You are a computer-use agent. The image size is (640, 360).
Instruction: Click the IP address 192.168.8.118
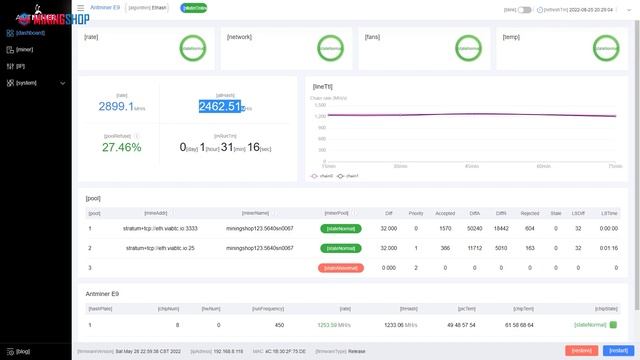[228, 351]
